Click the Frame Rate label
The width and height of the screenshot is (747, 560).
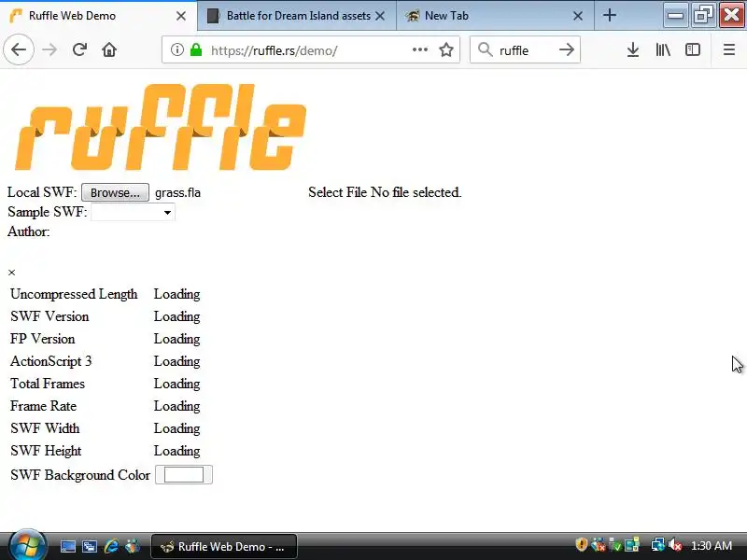(x=43, y=406)
